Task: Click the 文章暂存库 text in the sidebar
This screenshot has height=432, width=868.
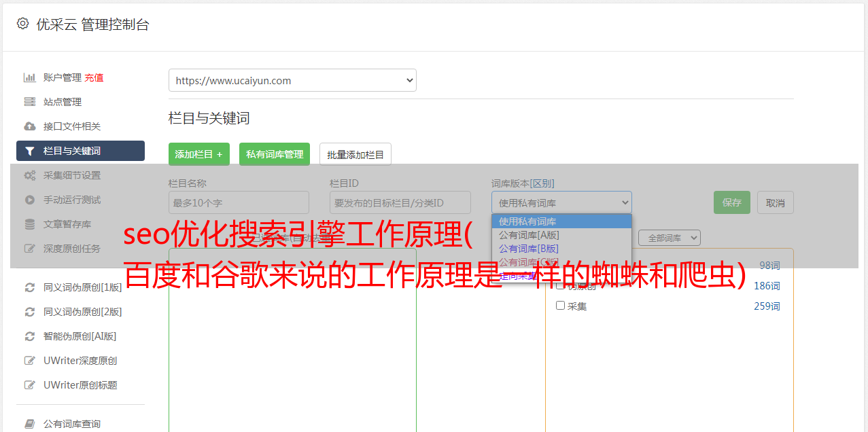Action: pos(67,224)
